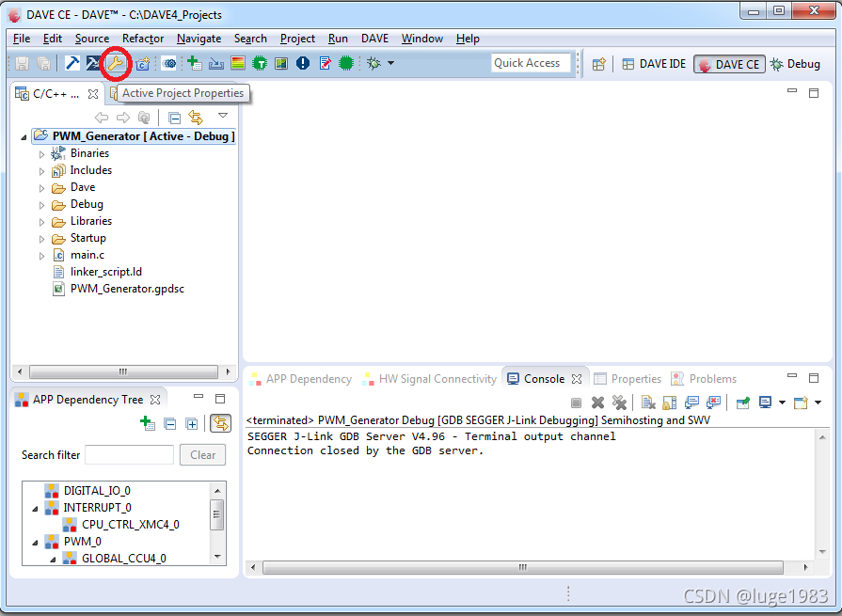Click the green plus Add New APP icon

(195, 63)
